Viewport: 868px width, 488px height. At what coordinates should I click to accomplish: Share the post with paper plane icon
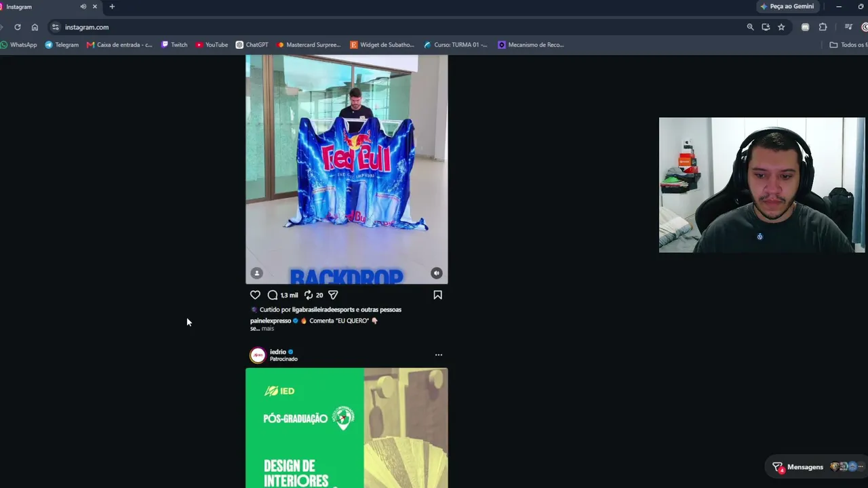click(x=333, y=295)
